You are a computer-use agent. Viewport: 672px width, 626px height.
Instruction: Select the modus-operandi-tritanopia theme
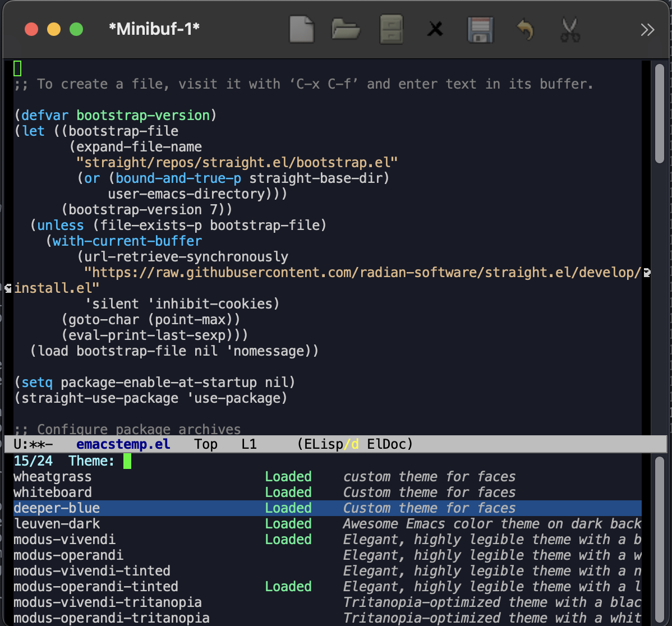[x=112, y=618]
